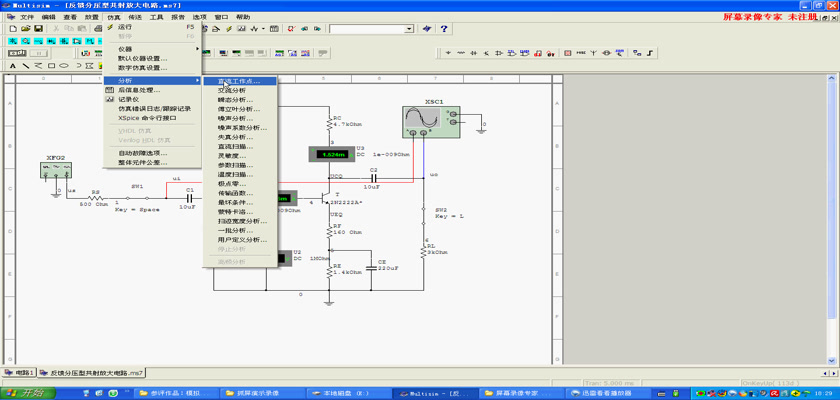Viewport: 840px width, 400px height.
Task: Click the U3 ammeter display on the schematic
Action: 332,154
